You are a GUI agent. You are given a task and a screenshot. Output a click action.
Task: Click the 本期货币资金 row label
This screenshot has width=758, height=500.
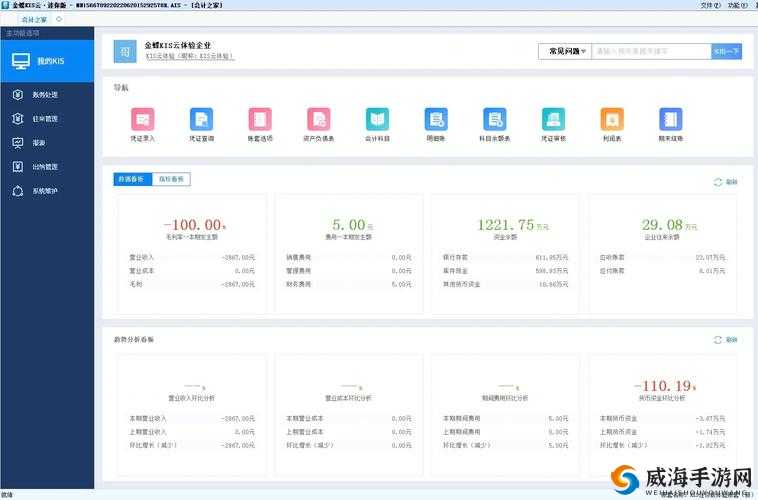[x=618, y=418]
